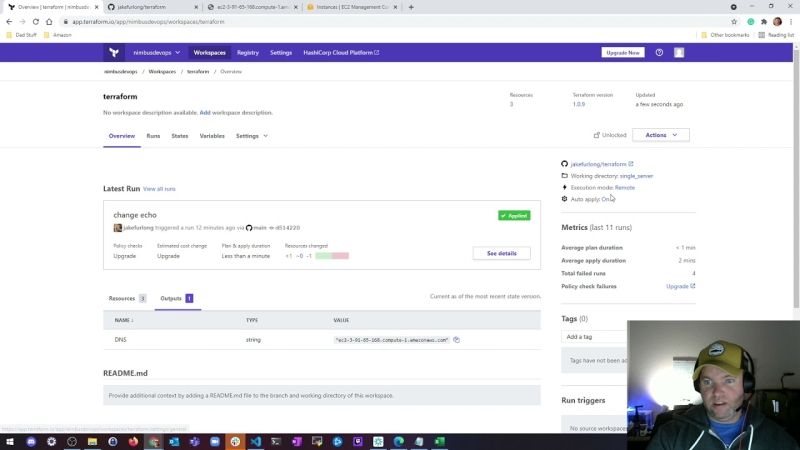800x450 pixels.
Task: Click See details for latest run
Action: pyautogui.click(x=502, y=253)
